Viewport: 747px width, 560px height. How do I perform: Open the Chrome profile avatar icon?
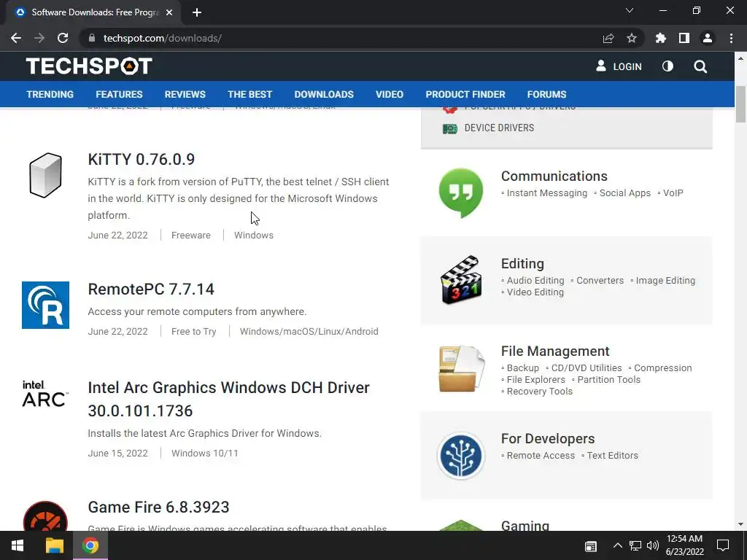click(708, 38)
